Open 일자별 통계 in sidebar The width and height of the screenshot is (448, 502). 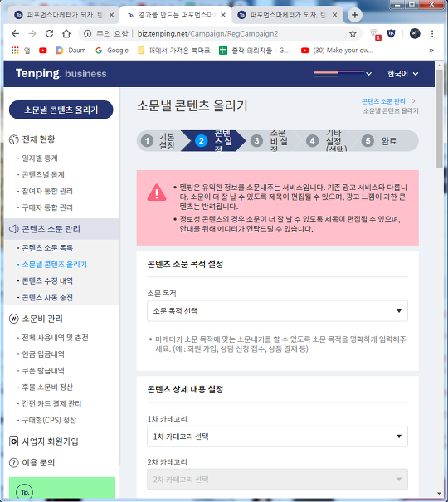40,158
